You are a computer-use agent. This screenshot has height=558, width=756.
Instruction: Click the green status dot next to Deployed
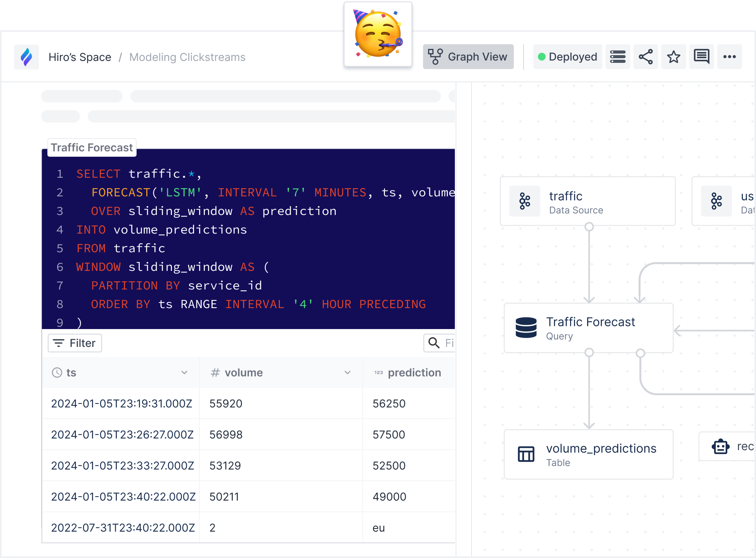[x=543, y=57]
